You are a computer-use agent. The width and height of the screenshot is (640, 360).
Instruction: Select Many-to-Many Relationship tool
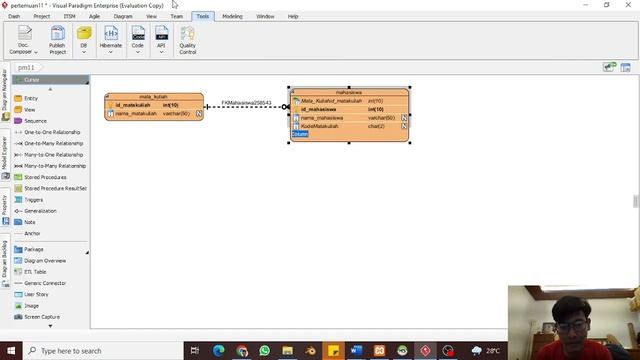pos(55,166)
